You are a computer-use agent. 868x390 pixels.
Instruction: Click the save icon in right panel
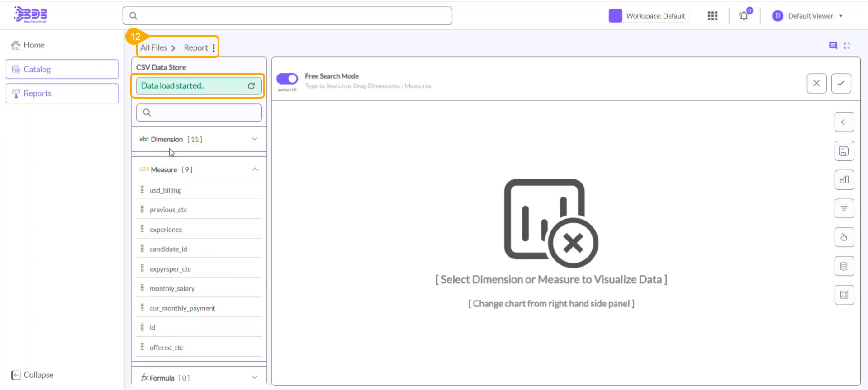(x=844, y=151)
